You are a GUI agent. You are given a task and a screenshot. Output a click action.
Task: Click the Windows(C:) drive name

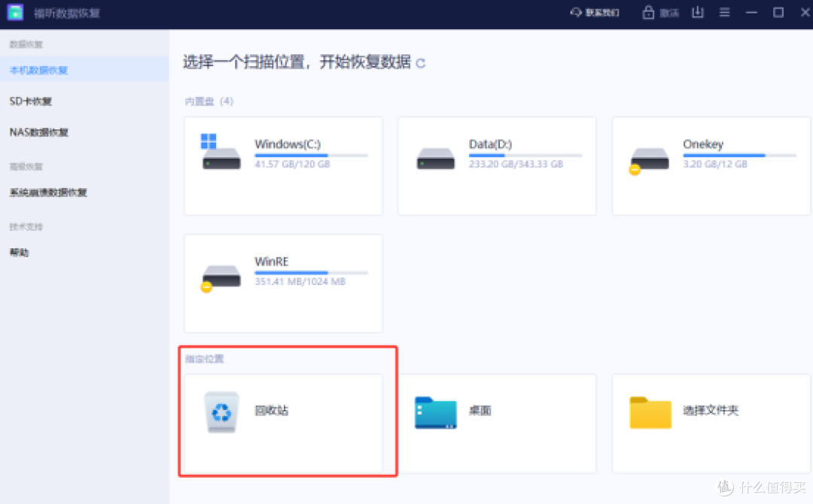pyautogui.click(x=288, y=144)
